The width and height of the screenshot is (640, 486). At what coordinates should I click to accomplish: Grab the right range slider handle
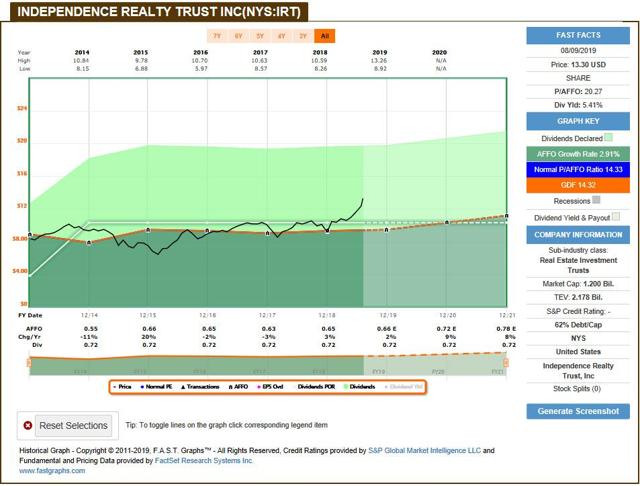[506, 363]
